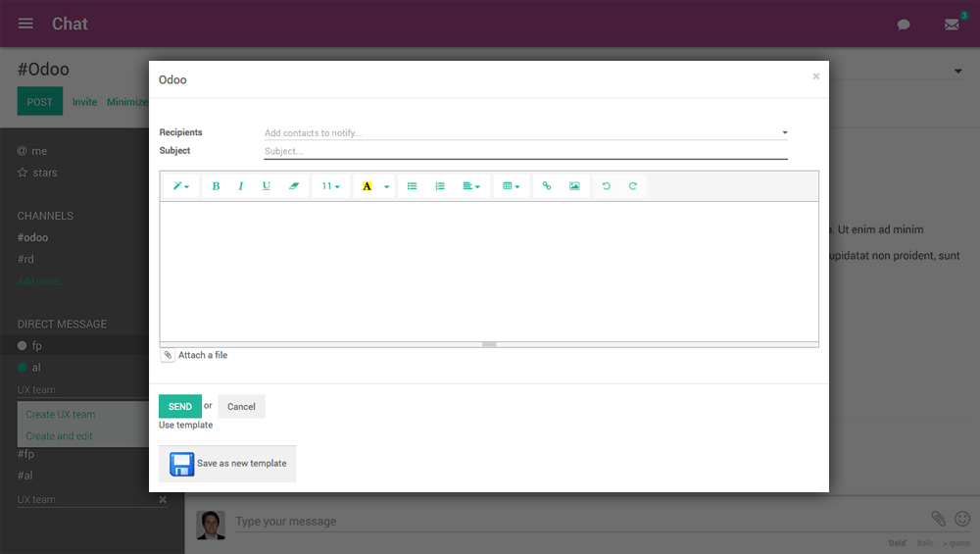
Task: Open inbox envelope icon with badge
Action: 952,25
